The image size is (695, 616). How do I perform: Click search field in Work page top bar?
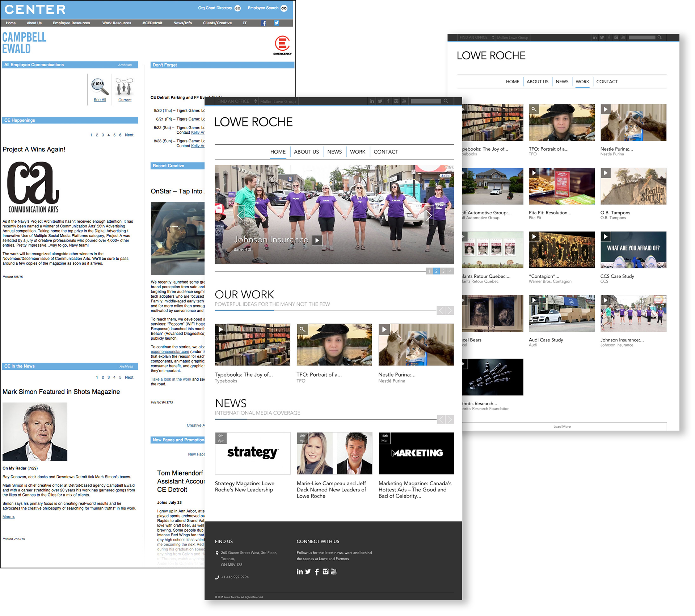pyautogui.click(x=642, y=37)
